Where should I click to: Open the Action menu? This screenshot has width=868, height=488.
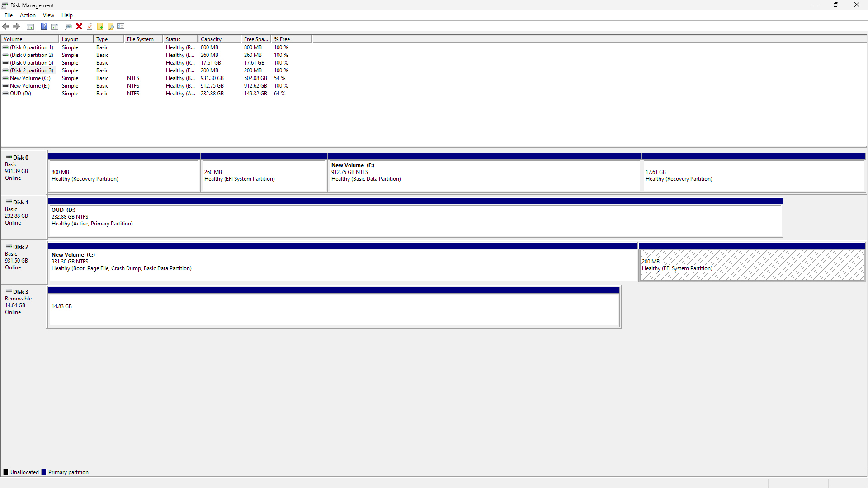click(28, 15)
